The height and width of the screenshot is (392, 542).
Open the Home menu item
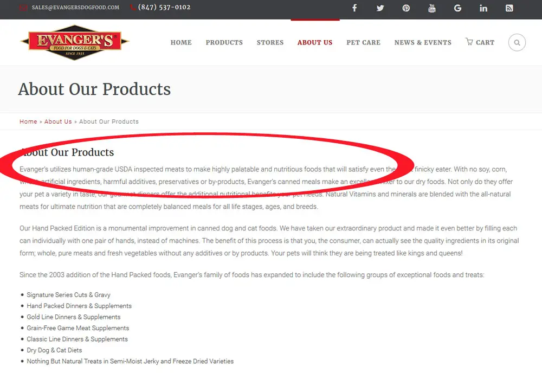tap(181, 42)
